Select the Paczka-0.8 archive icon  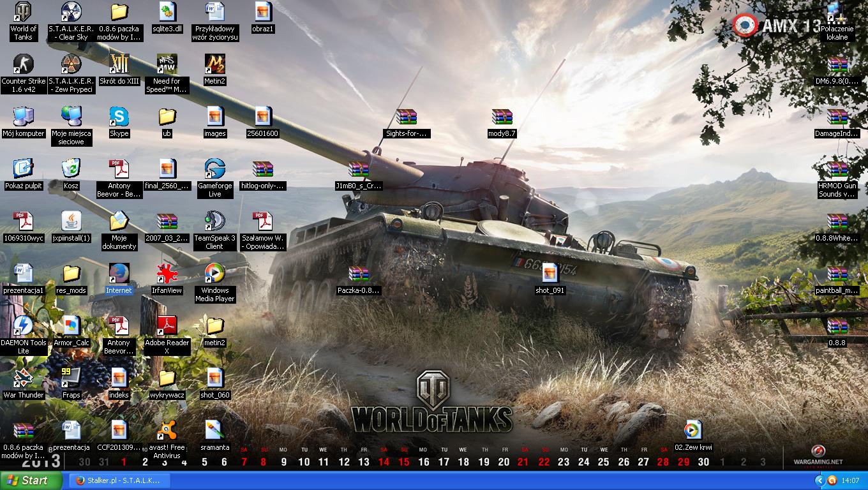pos(359,274)
